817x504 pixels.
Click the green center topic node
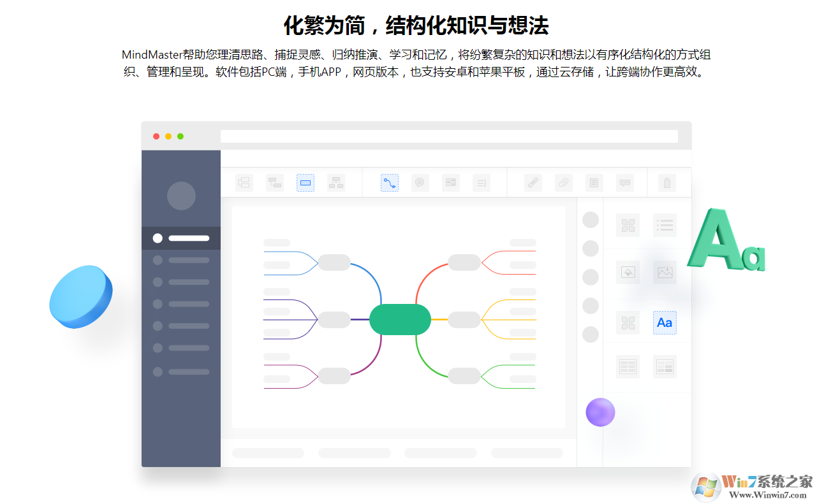click(x=400, y=319)
